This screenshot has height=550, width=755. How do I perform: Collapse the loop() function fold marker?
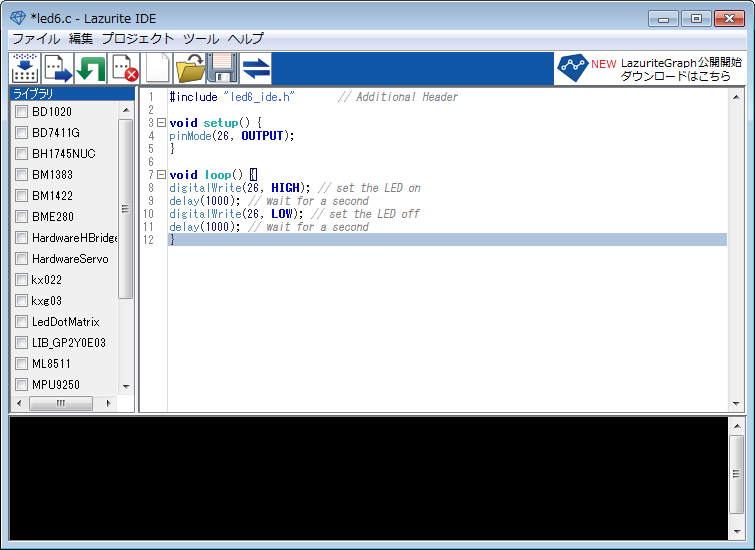(161, 175)
